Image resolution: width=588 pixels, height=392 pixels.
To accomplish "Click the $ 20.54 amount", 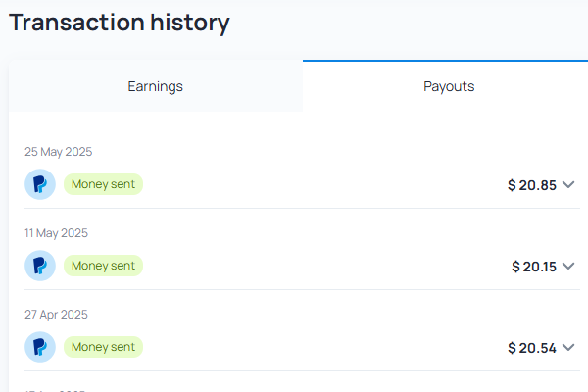I will [532, 348].
